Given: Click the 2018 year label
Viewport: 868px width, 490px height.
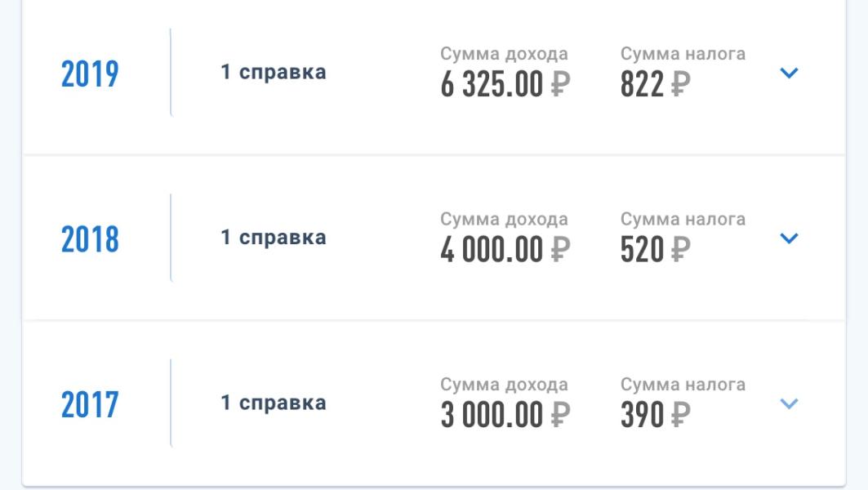Looking at the screenshot, I should tap(90, 239).
